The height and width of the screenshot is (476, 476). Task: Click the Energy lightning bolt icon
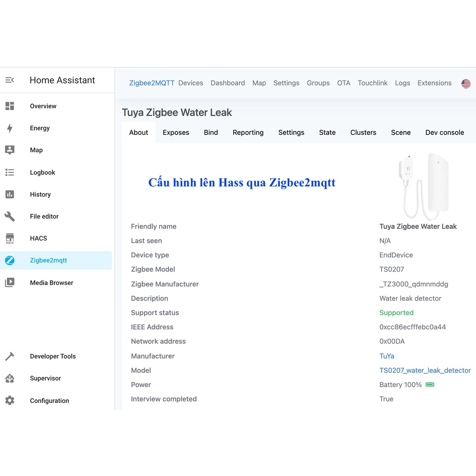click(10, 128)
